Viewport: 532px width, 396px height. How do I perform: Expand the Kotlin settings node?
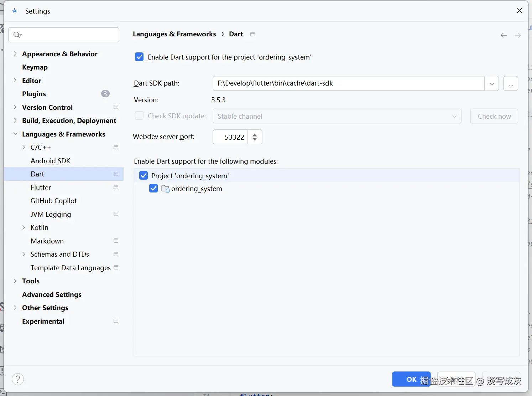tap(24, 227)
